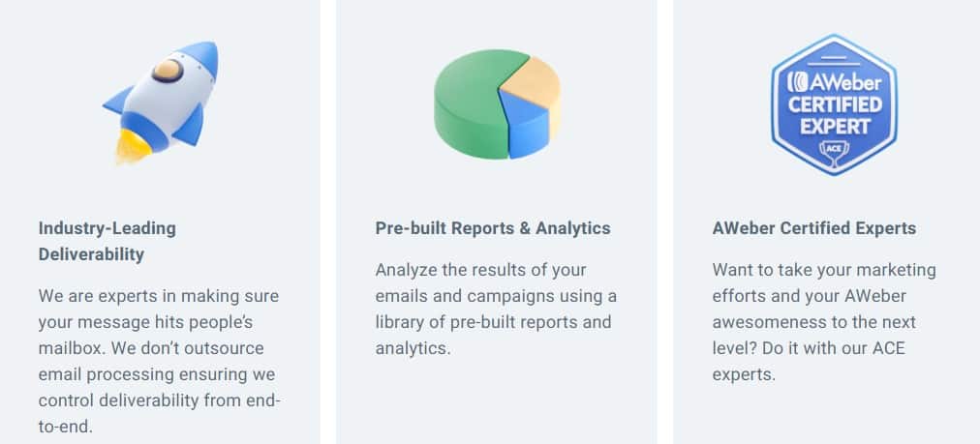Click the AWeber Certified Expert badge
Viewport: 980px width, 444px height.
coord(834,104)
